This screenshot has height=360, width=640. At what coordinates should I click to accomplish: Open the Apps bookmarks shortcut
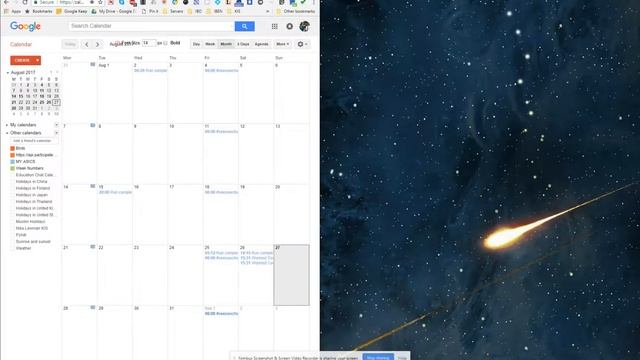13,11
